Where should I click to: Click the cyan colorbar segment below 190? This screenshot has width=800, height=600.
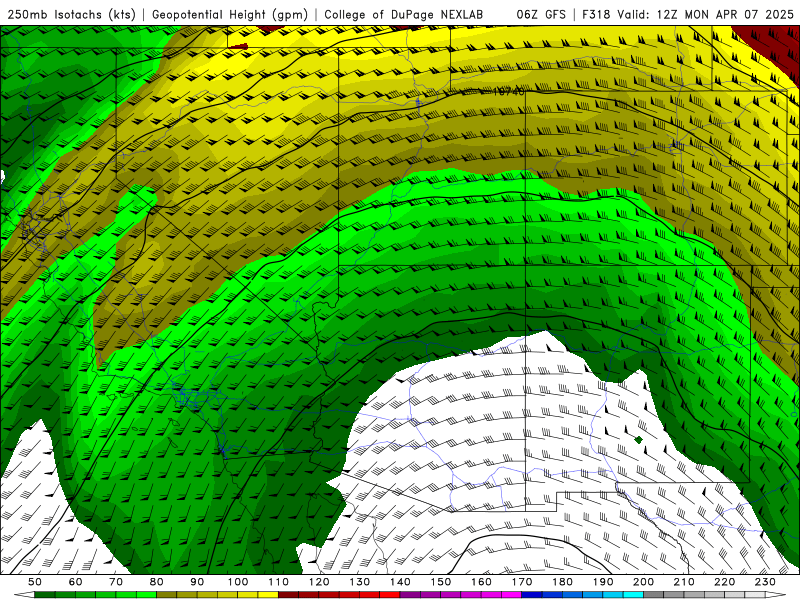pos(613,595)
